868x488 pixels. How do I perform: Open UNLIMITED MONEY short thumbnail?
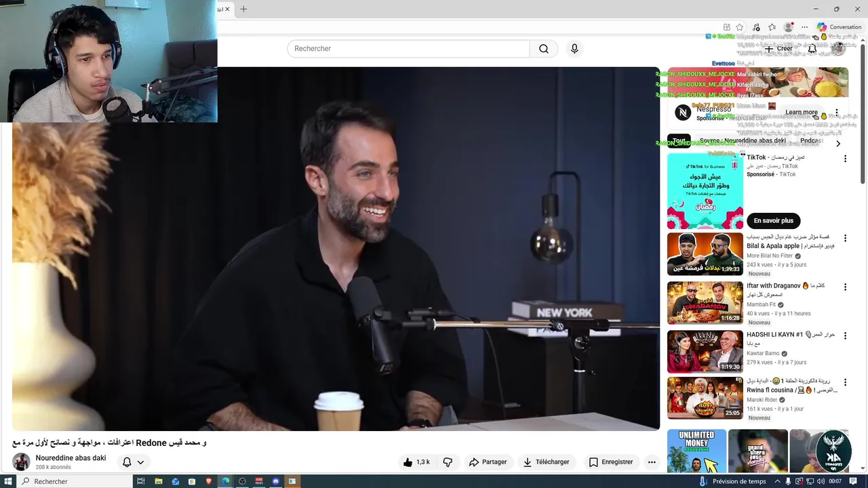point(696,451)
